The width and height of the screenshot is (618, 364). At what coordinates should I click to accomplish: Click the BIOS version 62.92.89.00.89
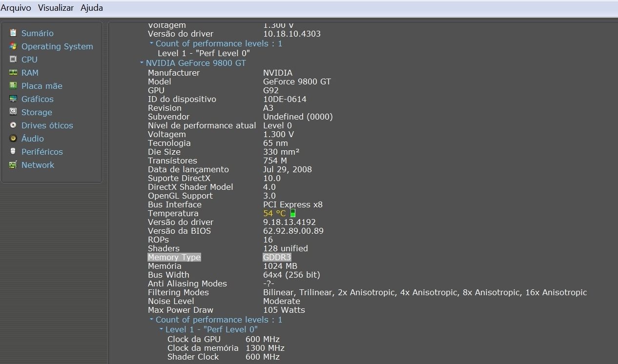point(293,231)
